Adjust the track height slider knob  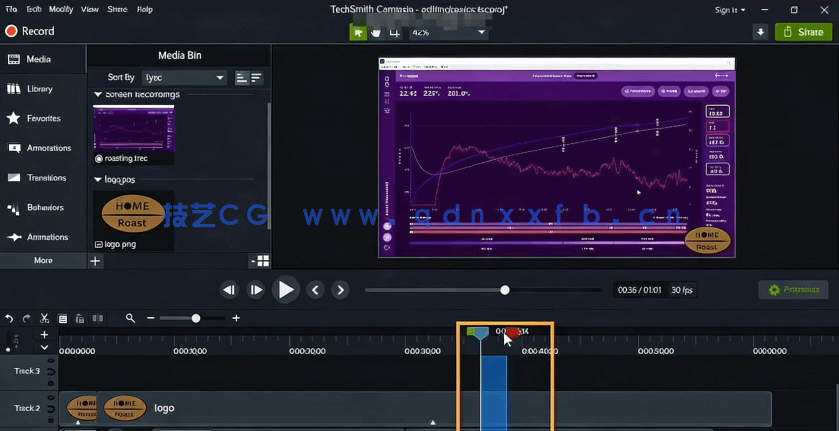(7, 350)
